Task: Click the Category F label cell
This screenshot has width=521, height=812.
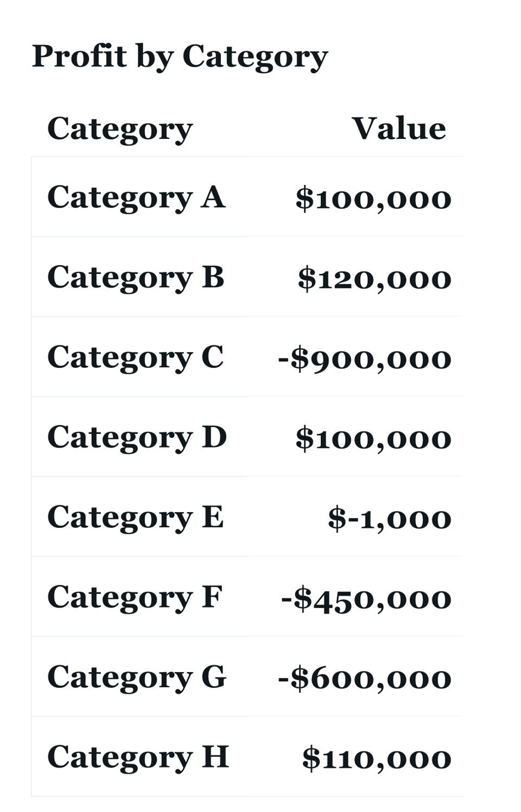Action: pos(135,597)
